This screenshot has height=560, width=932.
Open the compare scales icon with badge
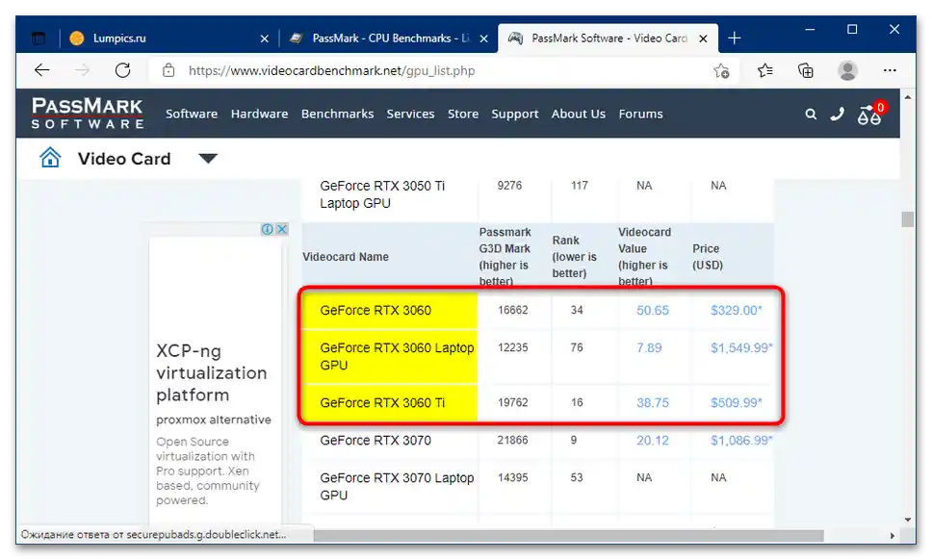[x=870, y=113]
